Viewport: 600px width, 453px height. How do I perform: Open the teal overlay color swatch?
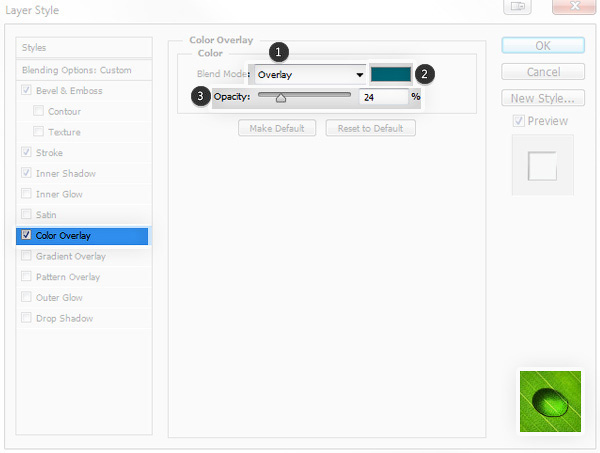pyautogui.click(x=391, y=74)
